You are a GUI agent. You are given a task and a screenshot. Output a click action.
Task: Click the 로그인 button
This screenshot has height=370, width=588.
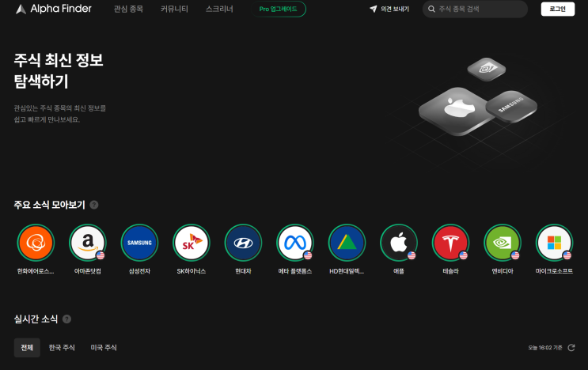(558, 9)
